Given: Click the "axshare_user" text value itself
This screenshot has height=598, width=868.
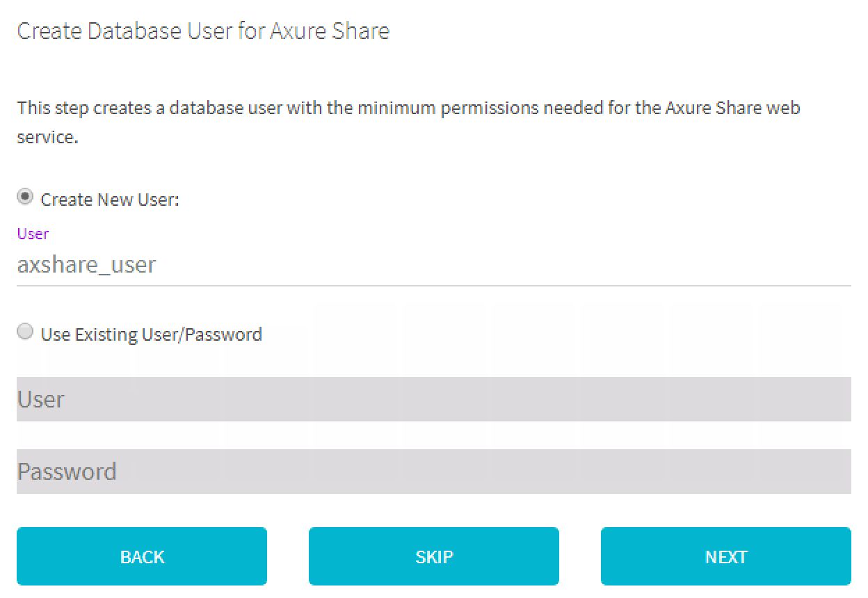Looking at the screenshot, I should coord(86,265).
